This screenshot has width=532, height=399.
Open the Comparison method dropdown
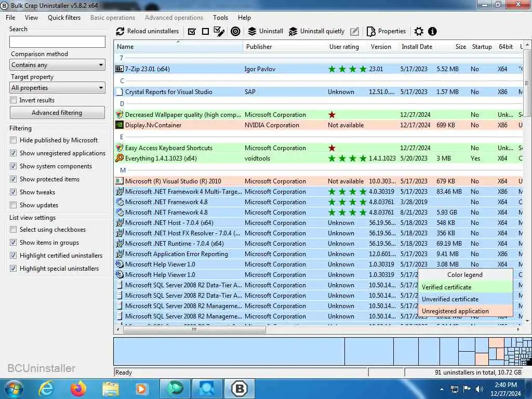[57, 65]
